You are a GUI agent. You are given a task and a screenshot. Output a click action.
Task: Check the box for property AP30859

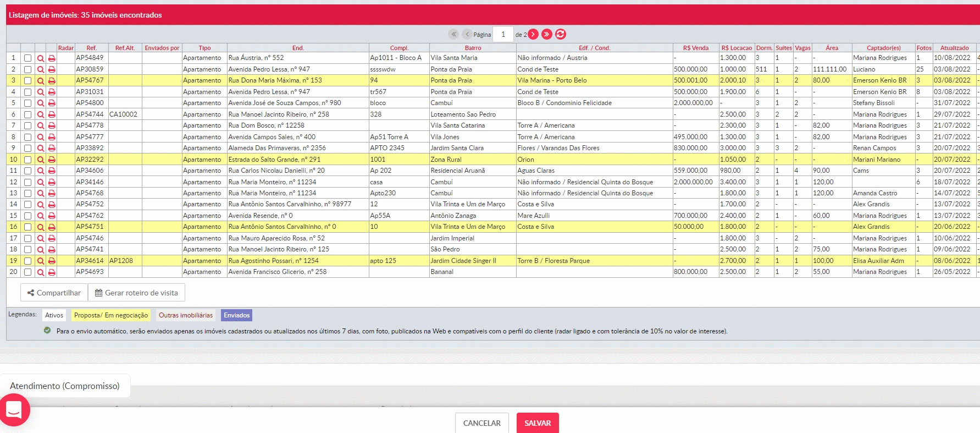tap(27, 69)
